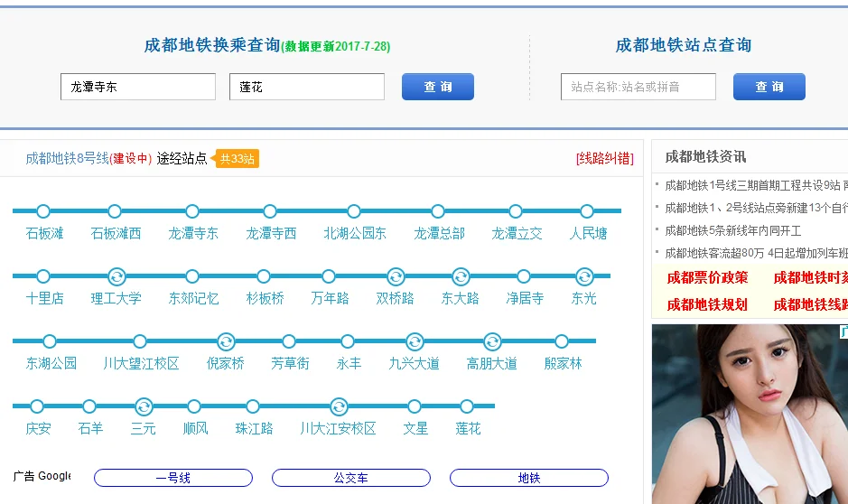Open the 莲花 station name link
Image resolution: width=848 pixels, height=504 pixels.
(468, 429)
